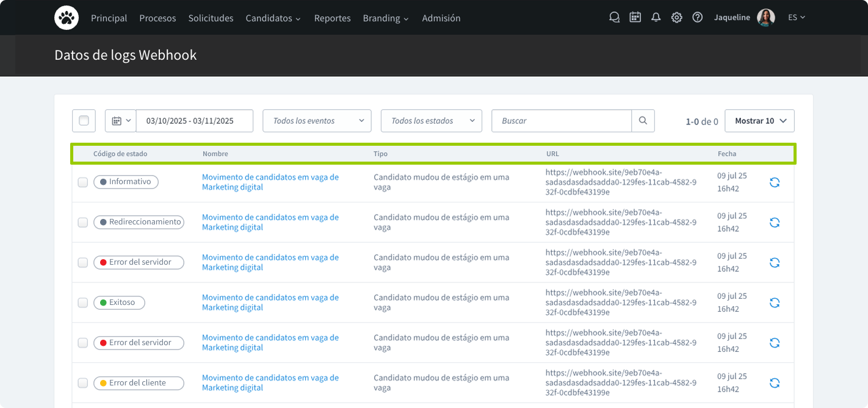The image size is (868, 408).
Task: Open settings with the gear icon
Action: coord(676,17)
